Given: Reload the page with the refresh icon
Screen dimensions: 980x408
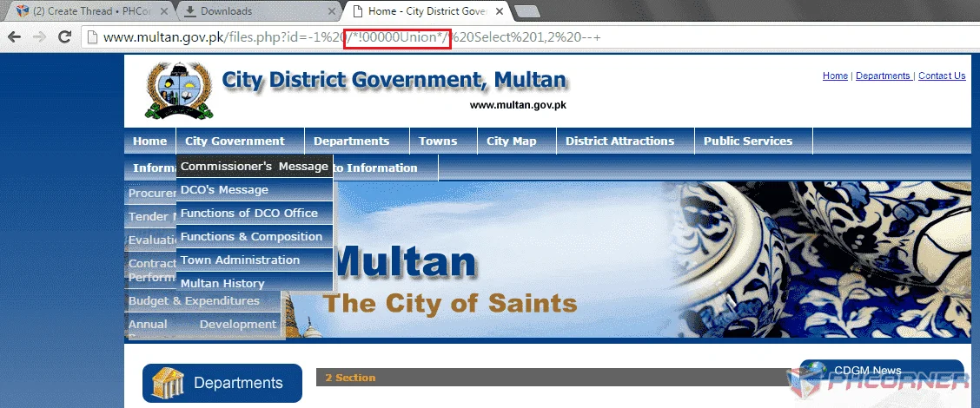Looking at the screenshot, I should click(x=63, y=36).
